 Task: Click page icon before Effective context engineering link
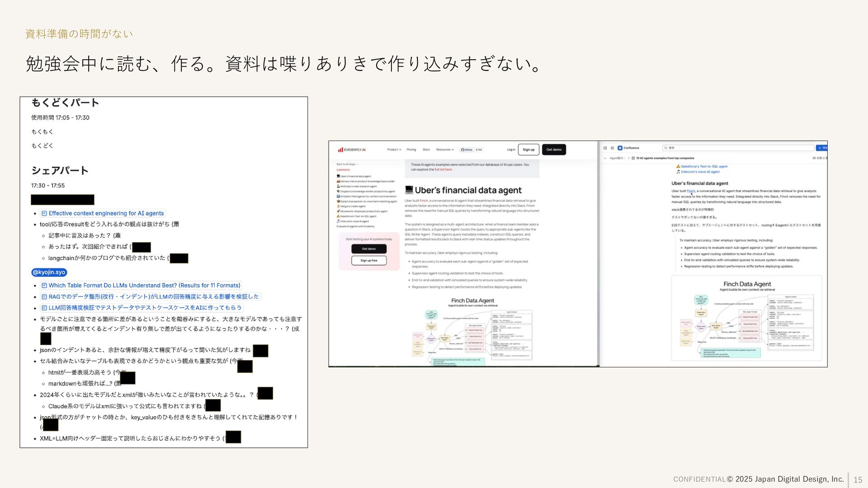(x=44, y=213)
